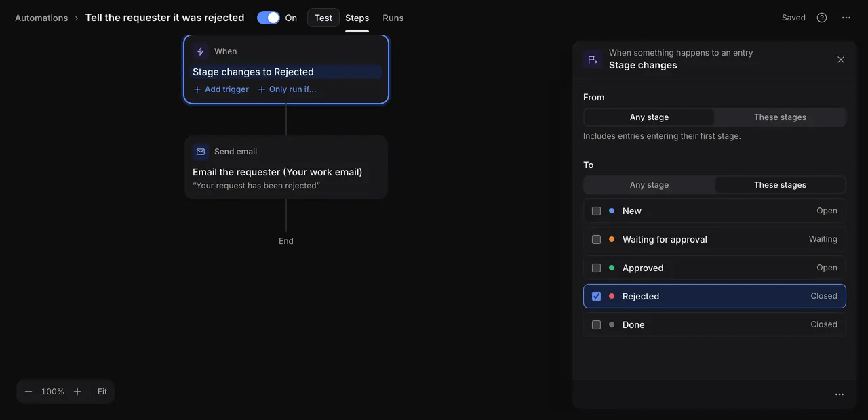
Task: Click Only run if... link
Action: click(287, 89)
